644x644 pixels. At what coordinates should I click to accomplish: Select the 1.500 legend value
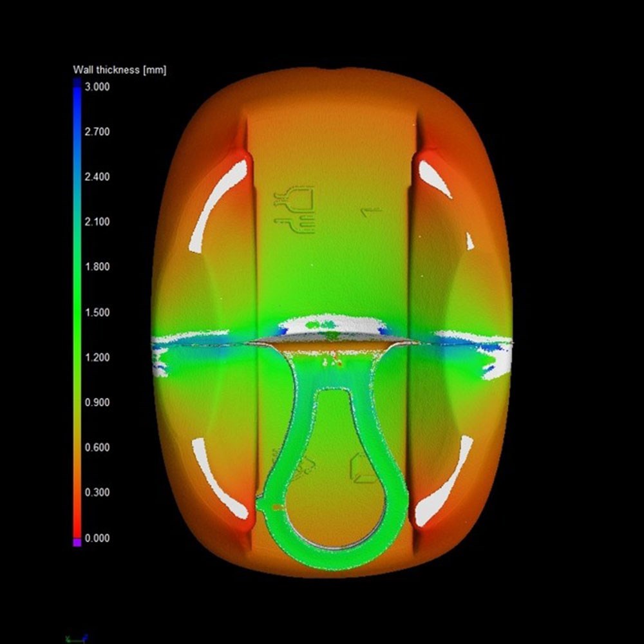click(x=97, y=312)
